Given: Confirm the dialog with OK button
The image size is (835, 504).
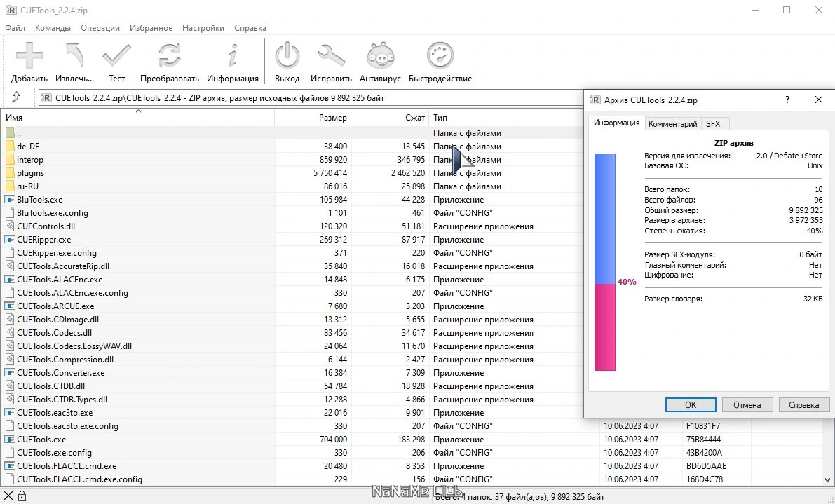Looking at the screenshot, I should point(691,405).
